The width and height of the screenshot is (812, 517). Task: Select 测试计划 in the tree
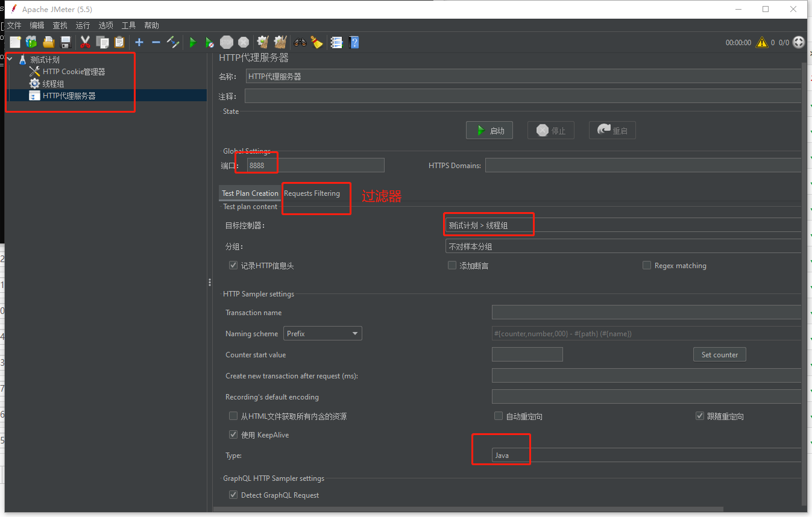coord(45,60)
